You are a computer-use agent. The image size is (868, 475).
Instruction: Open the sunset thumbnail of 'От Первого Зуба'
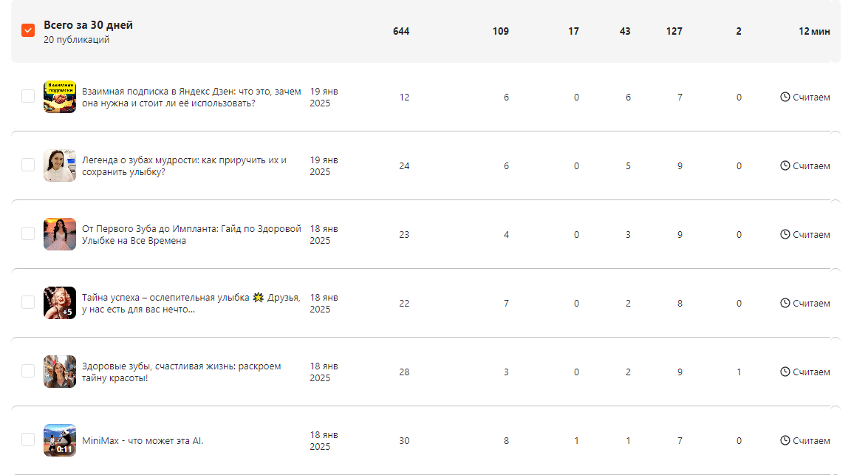click(x=60, y=234)
